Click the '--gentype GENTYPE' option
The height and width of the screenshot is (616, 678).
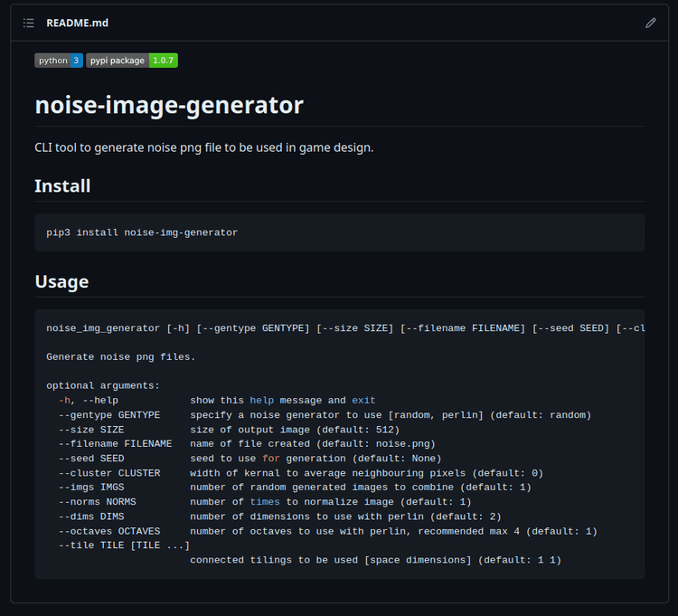coord(109,415)
